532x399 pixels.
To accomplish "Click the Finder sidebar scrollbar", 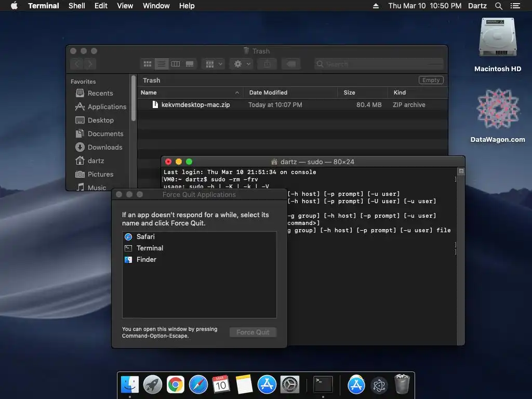I will [x=134, y=98].
